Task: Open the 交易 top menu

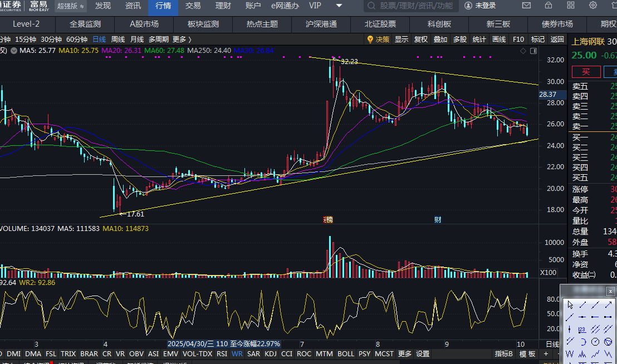Action: tap(193, 6)
